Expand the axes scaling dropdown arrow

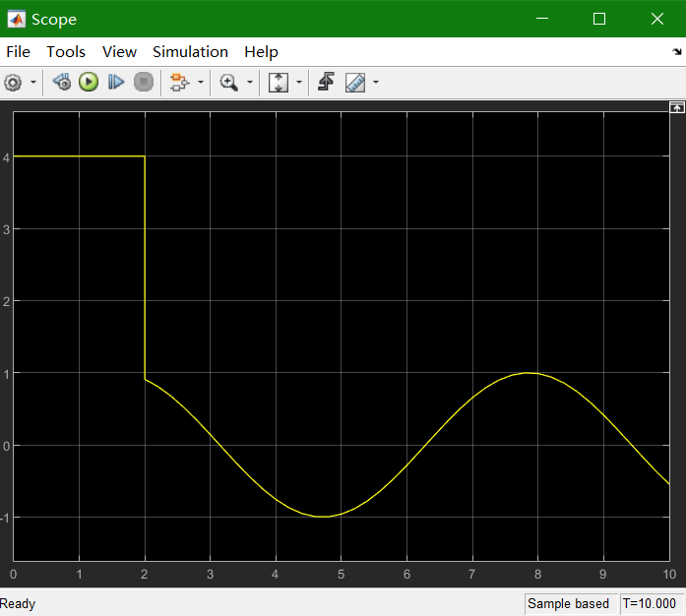coord(299,82)
